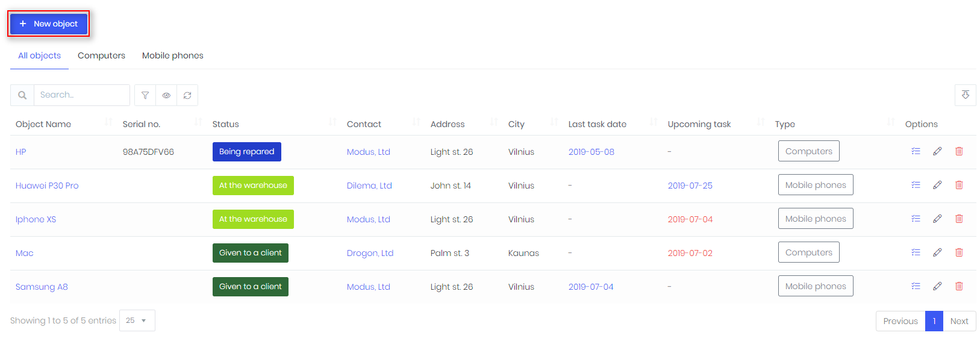Edit the Samsung A8 object
This screenshot has width=980, height=353.
point(937,286)
